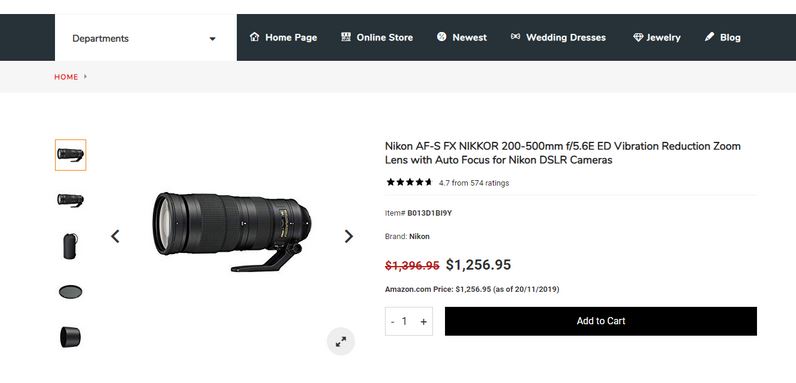Go to Home Page nav link
796x383 pixels.
pyautogui.click(x=283, y=37)
